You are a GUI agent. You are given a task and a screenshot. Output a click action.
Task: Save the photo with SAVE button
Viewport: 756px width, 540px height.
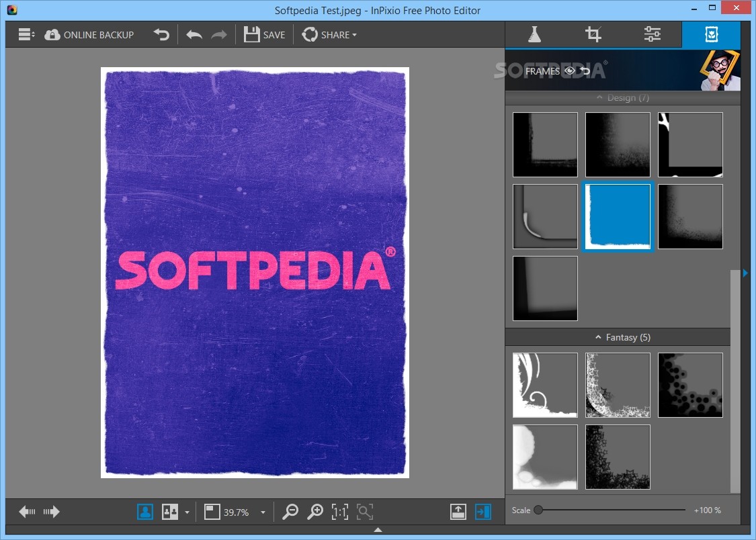coord(265,35)
